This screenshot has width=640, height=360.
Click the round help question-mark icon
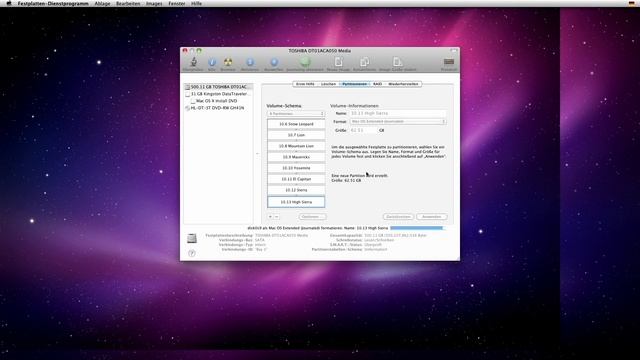pyautogui.click(x=192, y=253)
